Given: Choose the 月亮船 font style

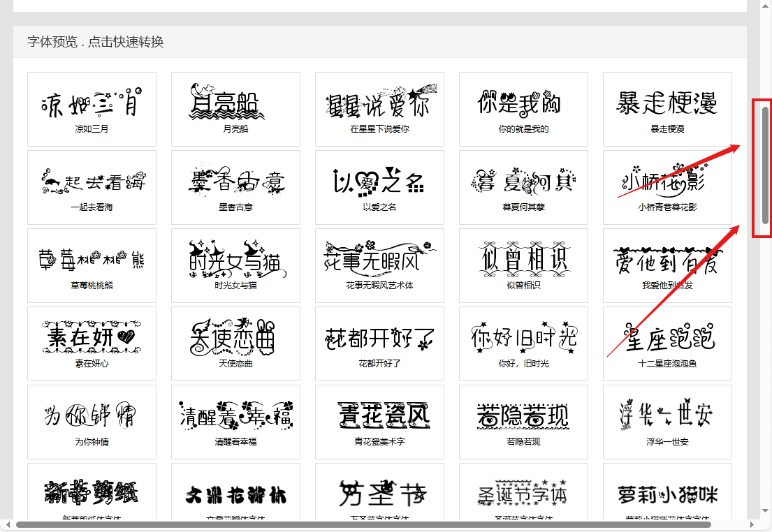Looking at the screenshot, I should click(x=235, y=109).
